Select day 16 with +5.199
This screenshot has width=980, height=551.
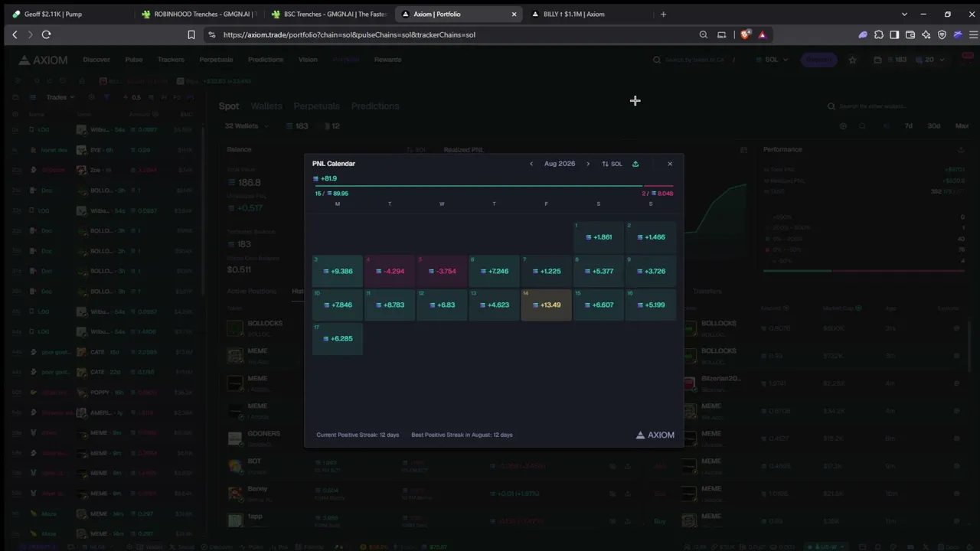(651, 305)
